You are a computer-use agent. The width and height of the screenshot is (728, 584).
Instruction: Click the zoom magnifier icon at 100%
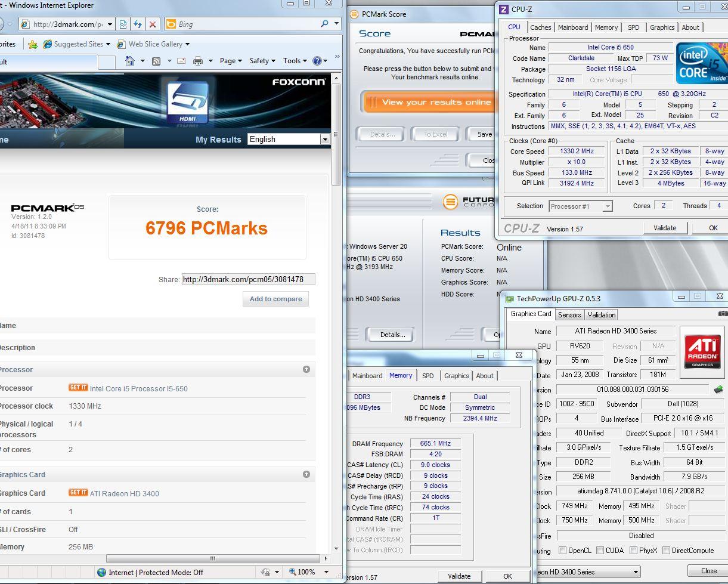[293, 571]
